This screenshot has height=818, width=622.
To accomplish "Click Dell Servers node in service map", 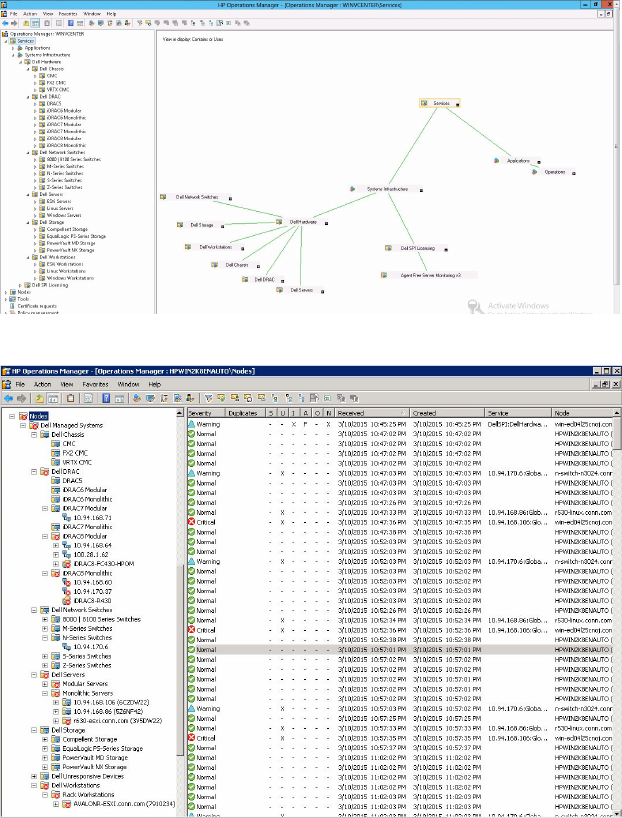I will click(301, 290).
